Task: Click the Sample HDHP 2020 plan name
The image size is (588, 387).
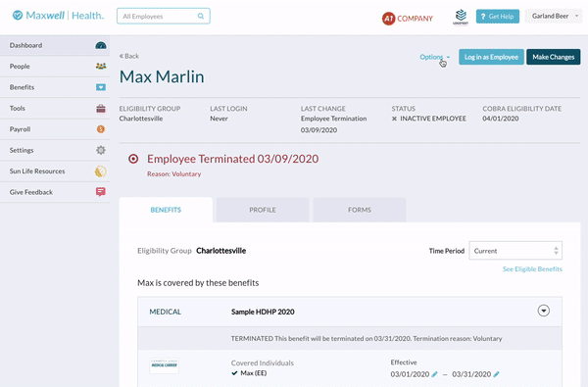Action: click(263, 312)
